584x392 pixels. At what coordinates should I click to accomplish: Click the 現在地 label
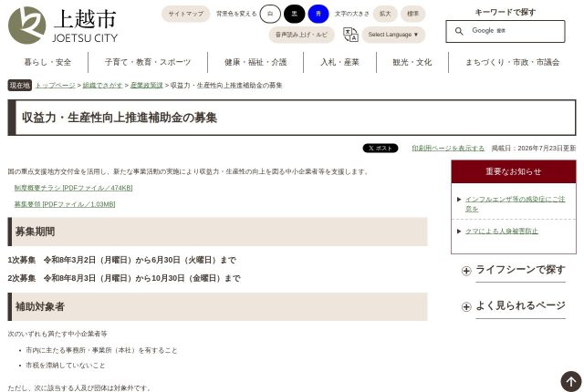[20, 85]
